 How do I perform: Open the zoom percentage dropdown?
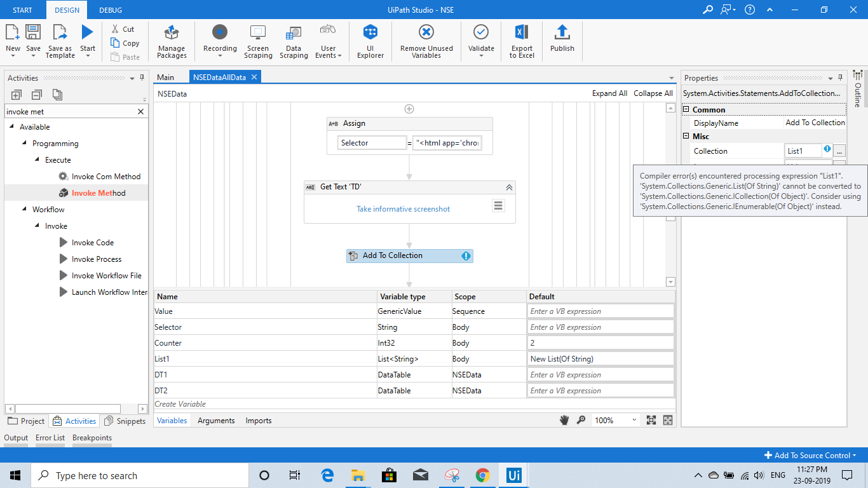[x=634, y=420]
